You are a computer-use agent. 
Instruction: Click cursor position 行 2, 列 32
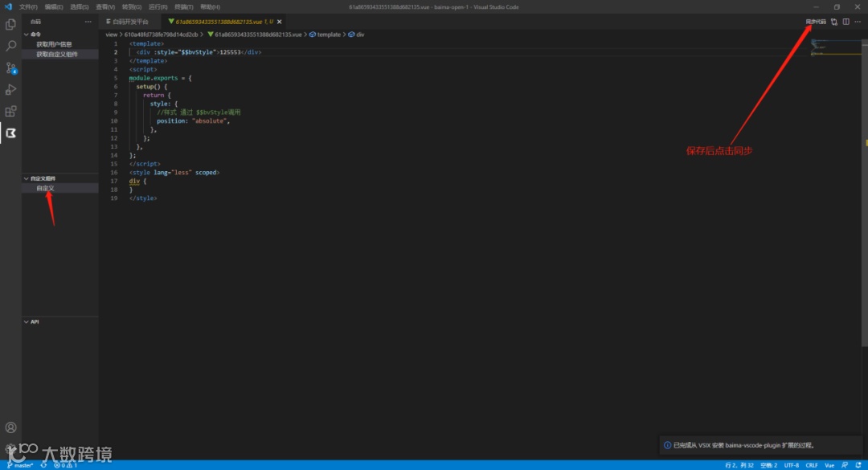point(739,465)
